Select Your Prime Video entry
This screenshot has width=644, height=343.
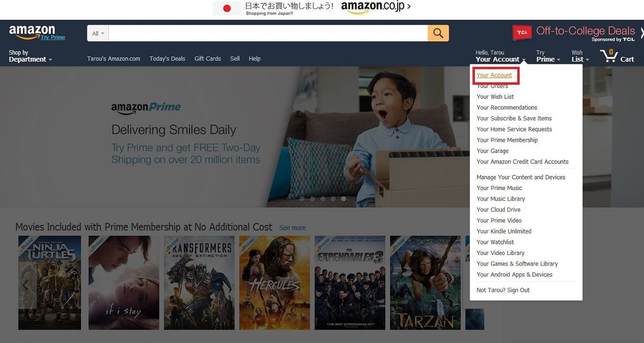tap(499, 220)
